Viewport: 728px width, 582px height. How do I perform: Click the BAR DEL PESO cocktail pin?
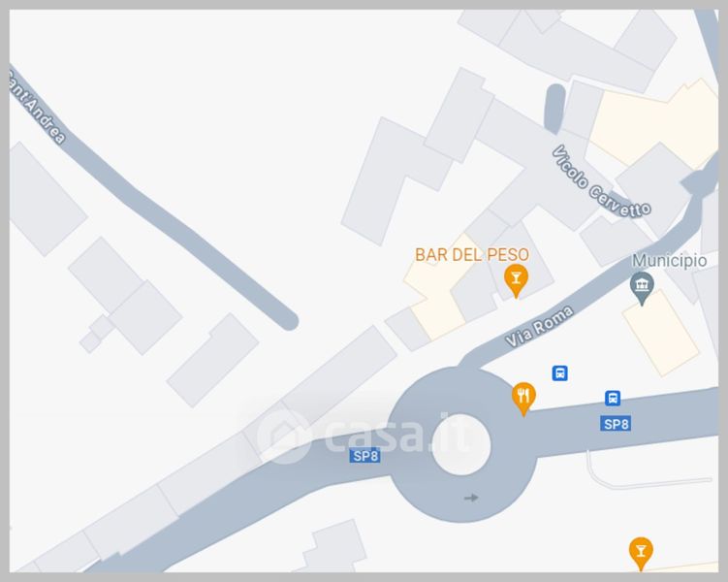click(516, 280)
